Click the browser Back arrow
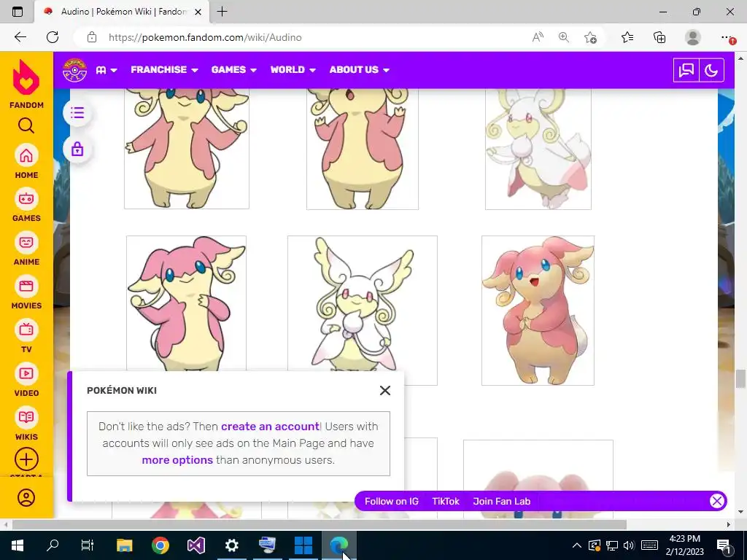This screenshot has height=560, width=747. pyautogui.click(x=20, y=37)
